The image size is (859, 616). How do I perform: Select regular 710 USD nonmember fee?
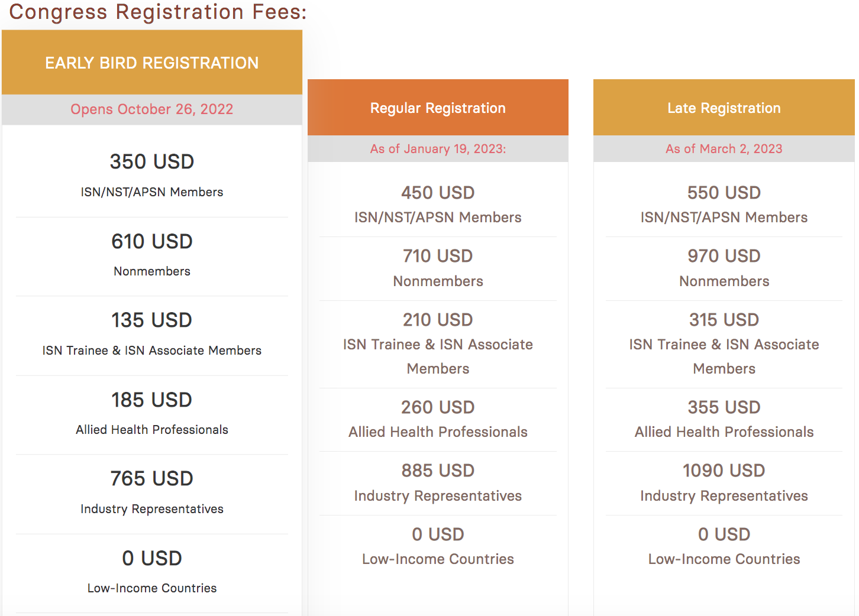pos(438,256)
